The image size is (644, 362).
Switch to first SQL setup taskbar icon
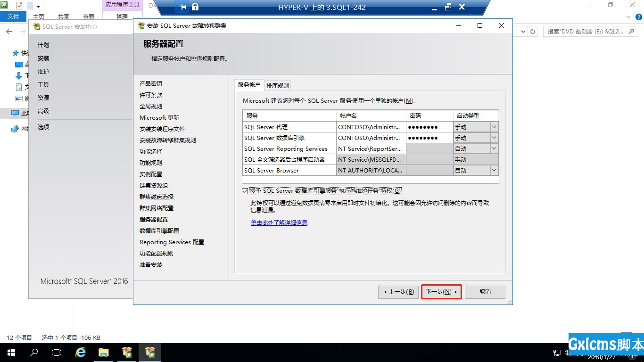point(127,353)
